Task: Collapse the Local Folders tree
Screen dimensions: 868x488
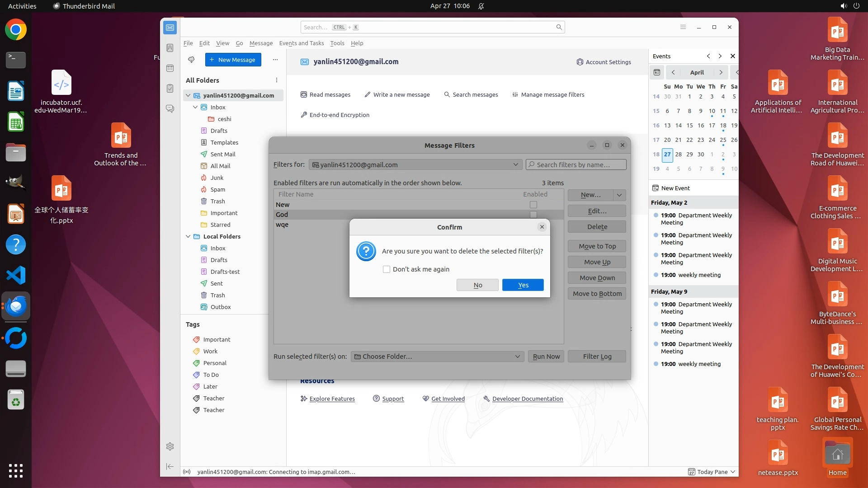Action: click(188, 236)
